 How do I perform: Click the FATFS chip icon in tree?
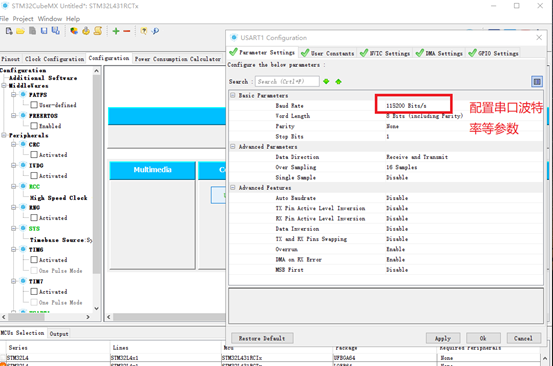(23, 94)
